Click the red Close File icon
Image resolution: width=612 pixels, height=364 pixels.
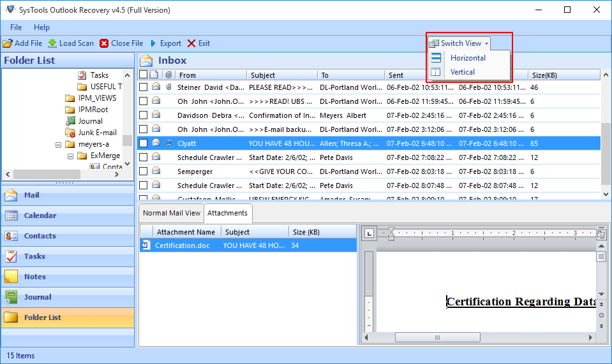tap(104, 43)
